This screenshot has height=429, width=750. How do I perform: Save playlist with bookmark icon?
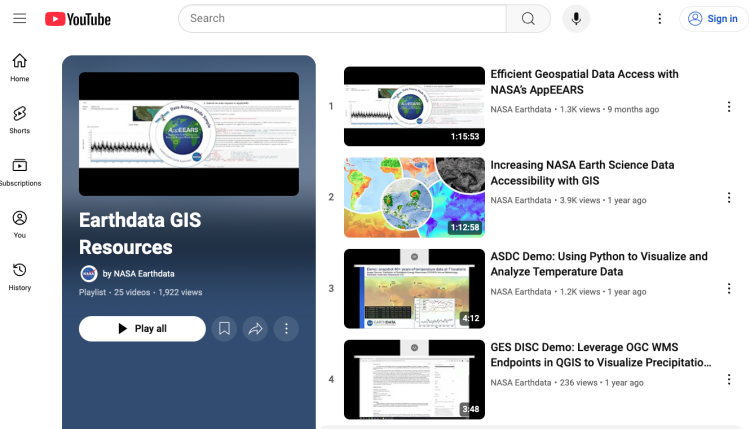pos(224,329)
